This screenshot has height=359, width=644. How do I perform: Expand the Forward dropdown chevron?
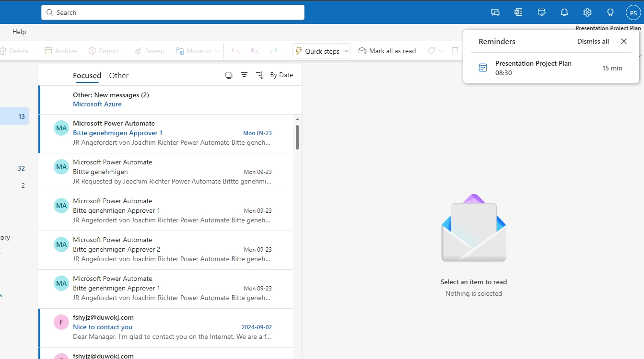tap(284, 51)
